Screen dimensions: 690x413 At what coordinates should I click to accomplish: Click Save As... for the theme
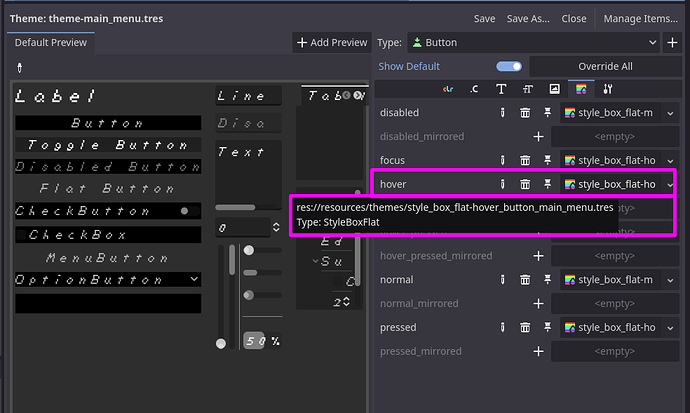pos(528,18)
